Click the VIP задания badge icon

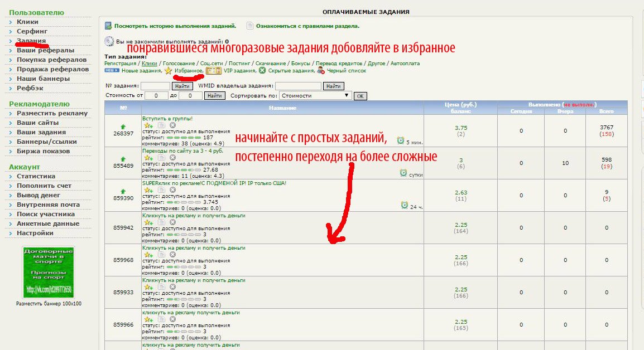coord(214,71)
